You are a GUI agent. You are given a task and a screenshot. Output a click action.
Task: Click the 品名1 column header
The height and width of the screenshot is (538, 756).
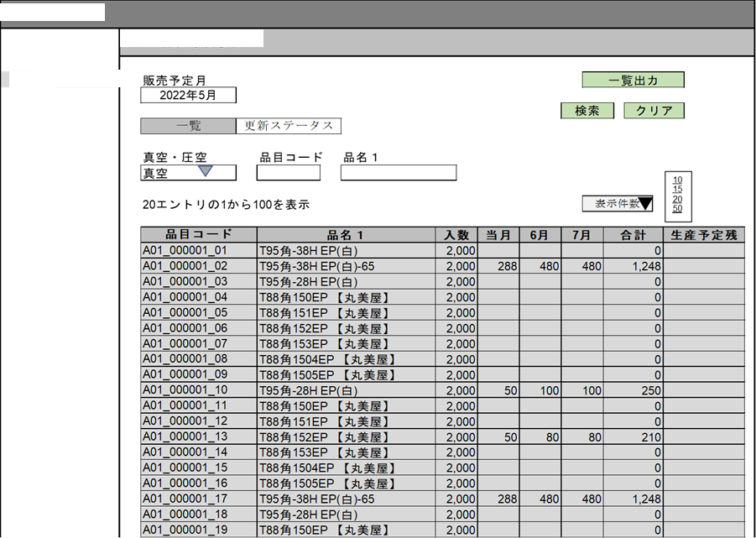click(x=346, y=235)
